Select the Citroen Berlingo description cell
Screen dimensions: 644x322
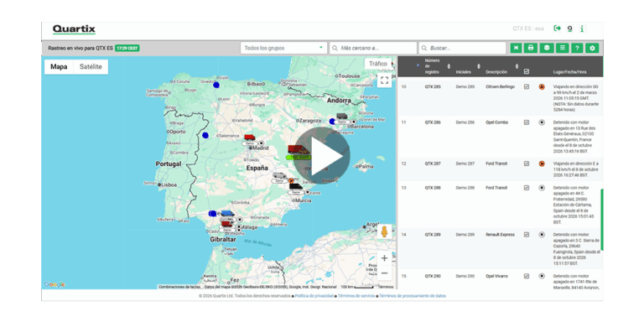(501, 86)
